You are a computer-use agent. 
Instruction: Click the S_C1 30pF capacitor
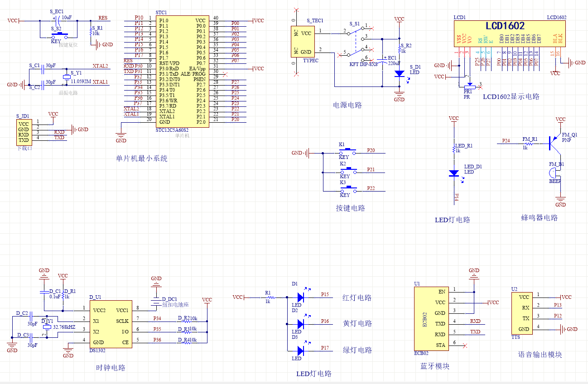42,68
